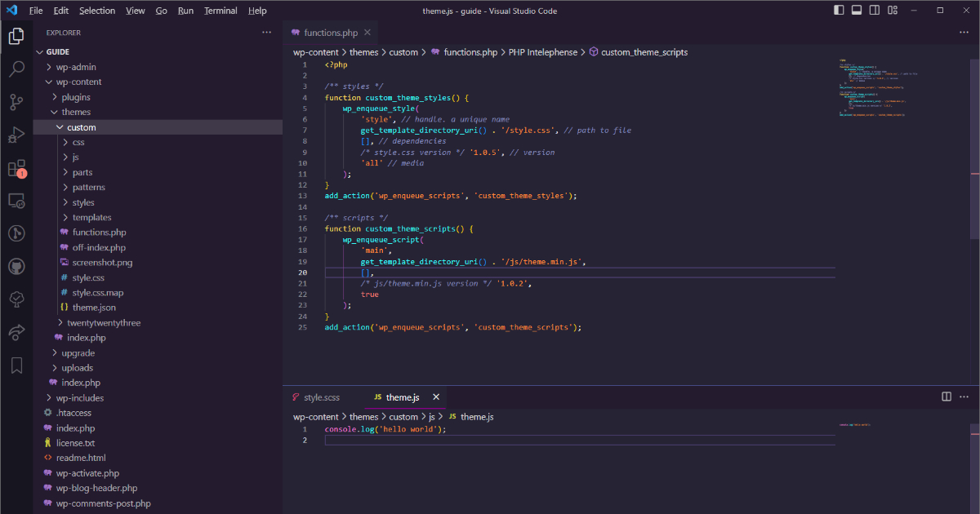Open the Source Control view
Viewport: 980px width, 514px height.
16,102
